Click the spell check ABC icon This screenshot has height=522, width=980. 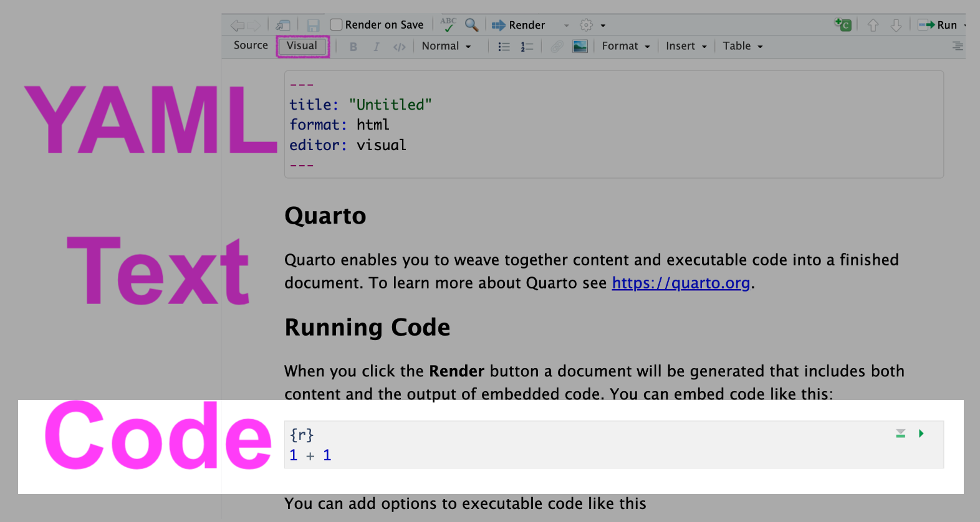click(448, 25)
